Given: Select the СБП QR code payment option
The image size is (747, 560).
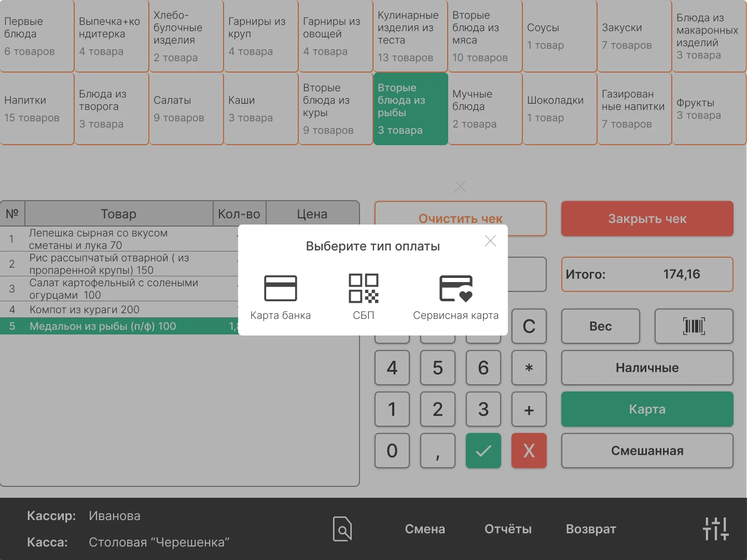Looking at the screenshot, I should (x=364, y=288).
